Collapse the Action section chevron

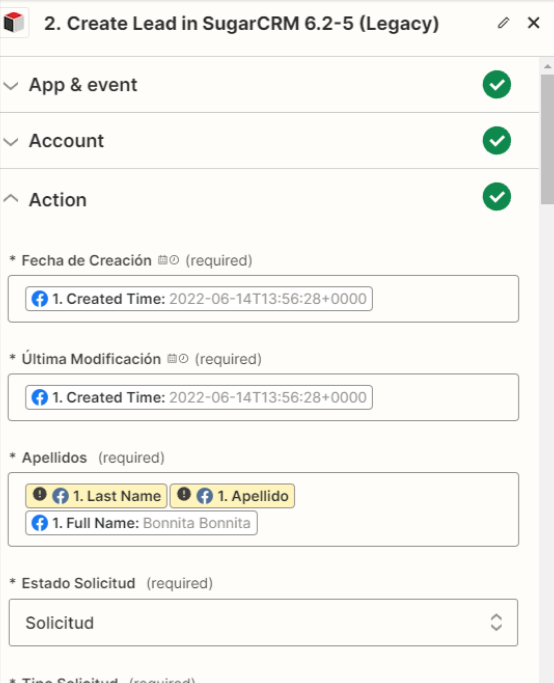11,199
